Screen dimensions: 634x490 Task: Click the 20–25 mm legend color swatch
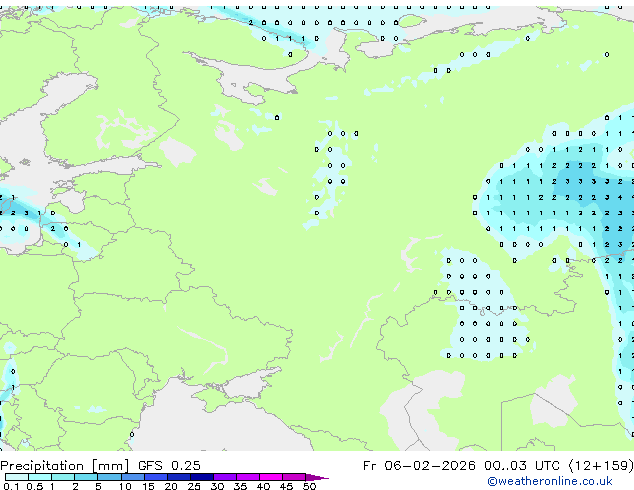[x=179, y=477]
